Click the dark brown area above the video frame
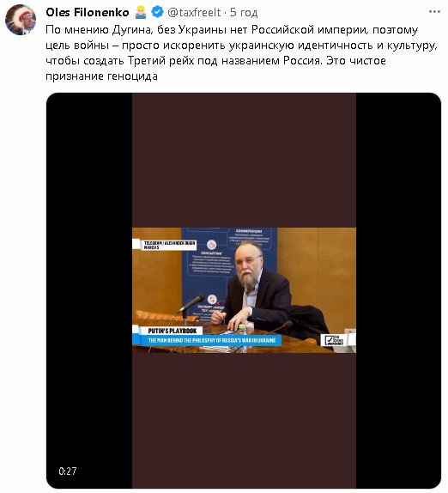 pyautogui.click(x=244, y=160)
